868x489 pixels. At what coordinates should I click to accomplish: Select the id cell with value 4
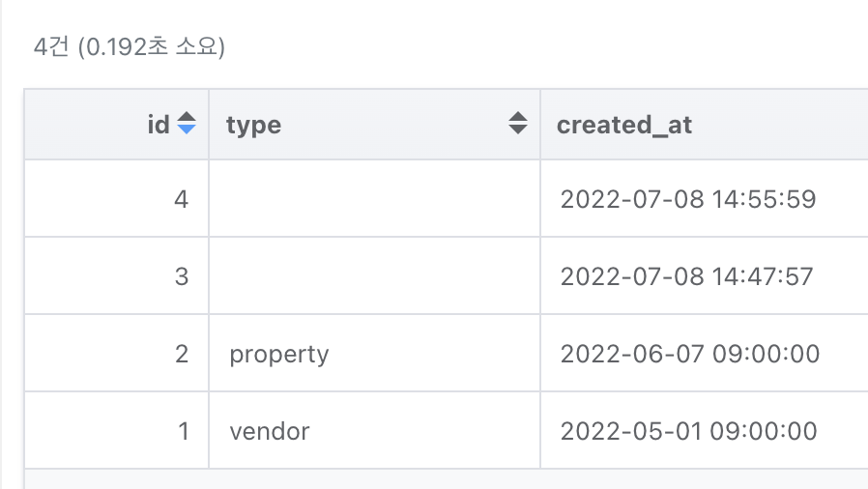coord(117,198)
